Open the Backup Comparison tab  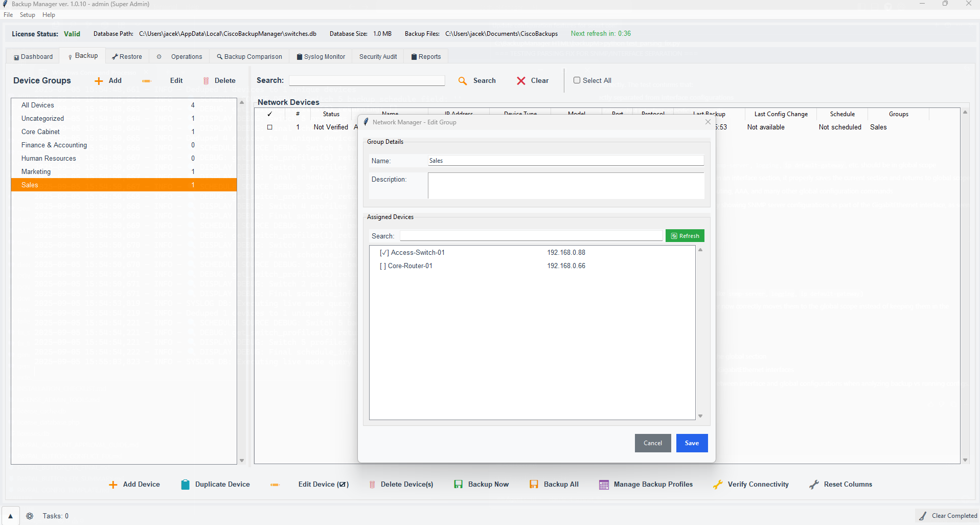(x=249, y=57)
